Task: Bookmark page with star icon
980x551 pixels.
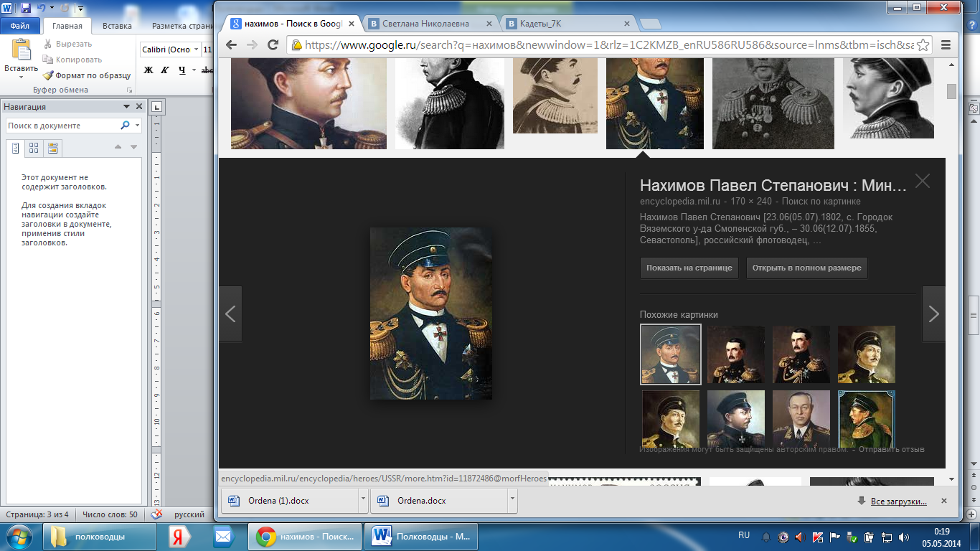Action: pos(923,44)
